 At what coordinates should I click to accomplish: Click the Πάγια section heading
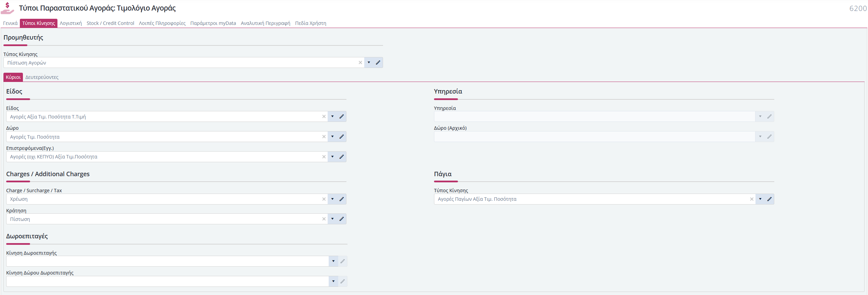point(443,174)
